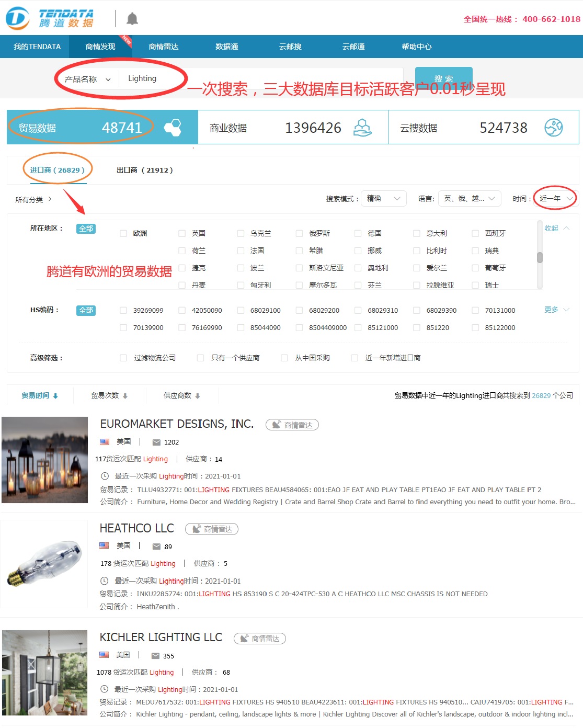Click the TENDATA logo icon

(17, 18)
